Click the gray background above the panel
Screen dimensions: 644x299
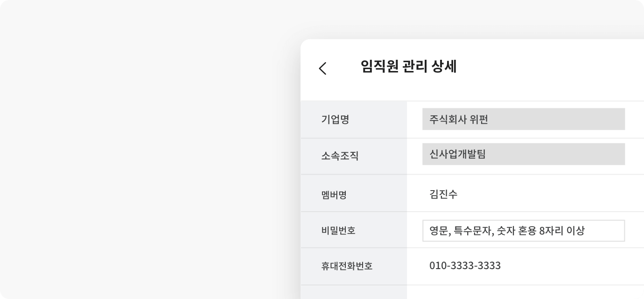467,19
